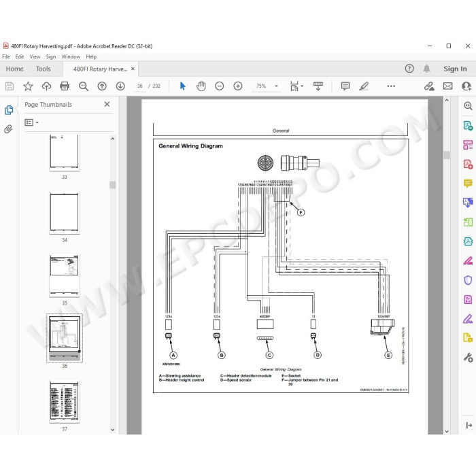476x476 pixels.
Task: Open the Edit menu
Action: pos(20,56)
